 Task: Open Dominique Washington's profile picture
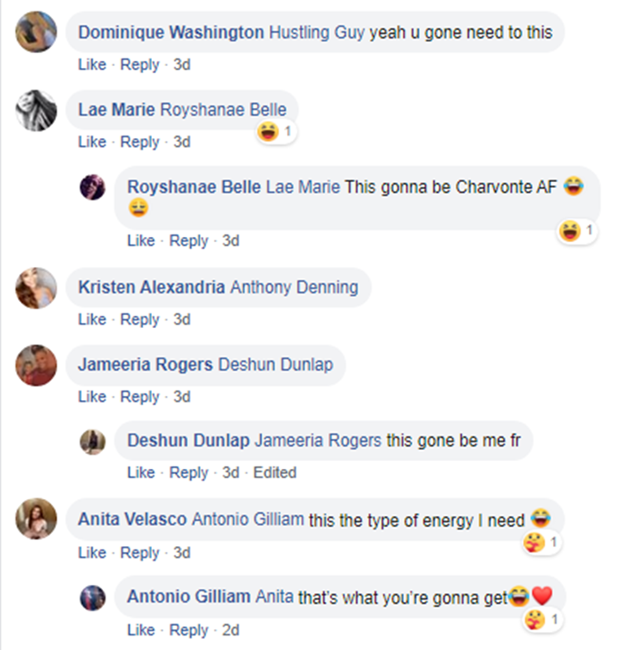pyautogui.click(x=36, y=32)
